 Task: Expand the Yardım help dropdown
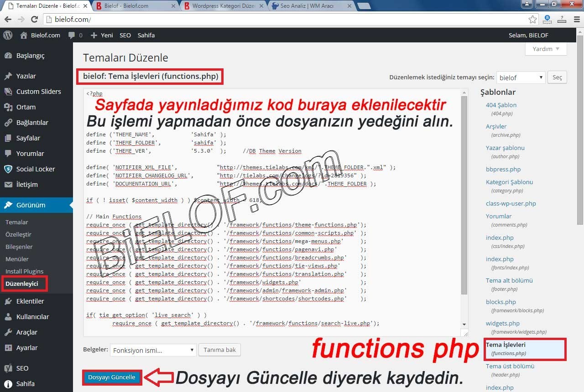(546, 49)
